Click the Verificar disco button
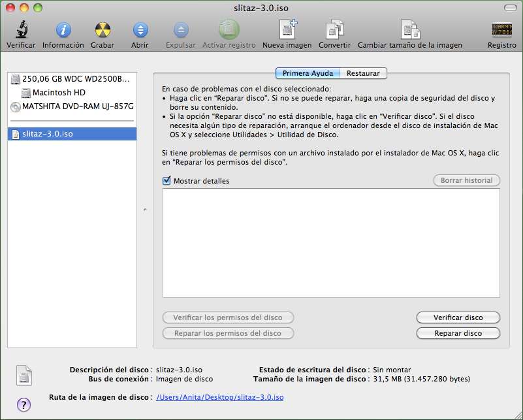Image resolution: width=523 pixels, height=420 pixels. 458,317
